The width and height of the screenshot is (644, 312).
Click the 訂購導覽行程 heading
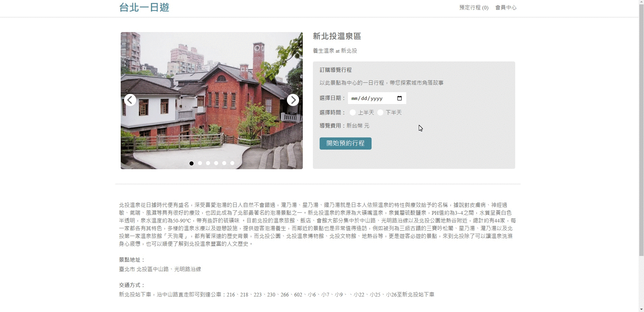pyautogui.click(x=335, y=70)
